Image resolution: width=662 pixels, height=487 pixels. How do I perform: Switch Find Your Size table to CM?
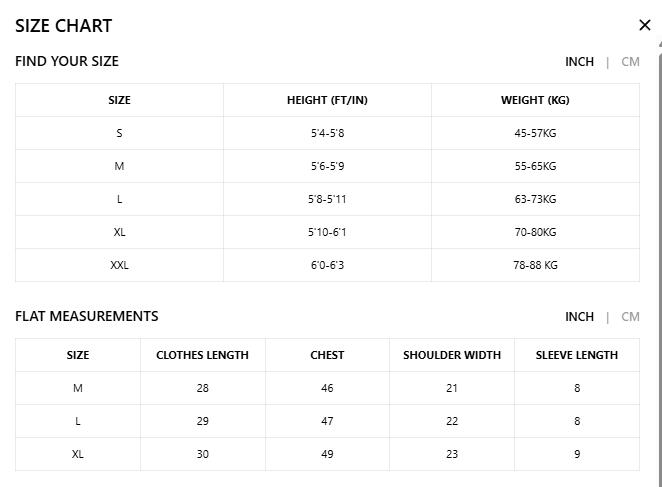(x=630, y=62)
